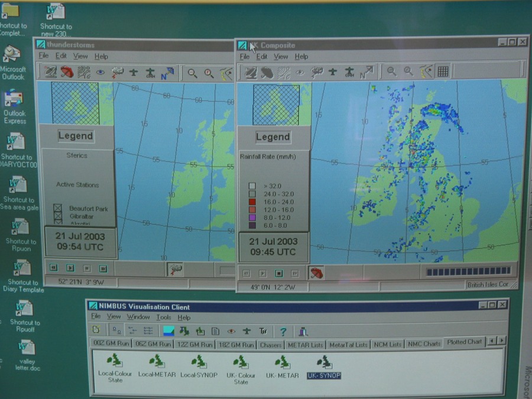Click the satellite dish icon in UK Composite toolbar
Viewport: 532px width, 399px height.
[251, 72]
